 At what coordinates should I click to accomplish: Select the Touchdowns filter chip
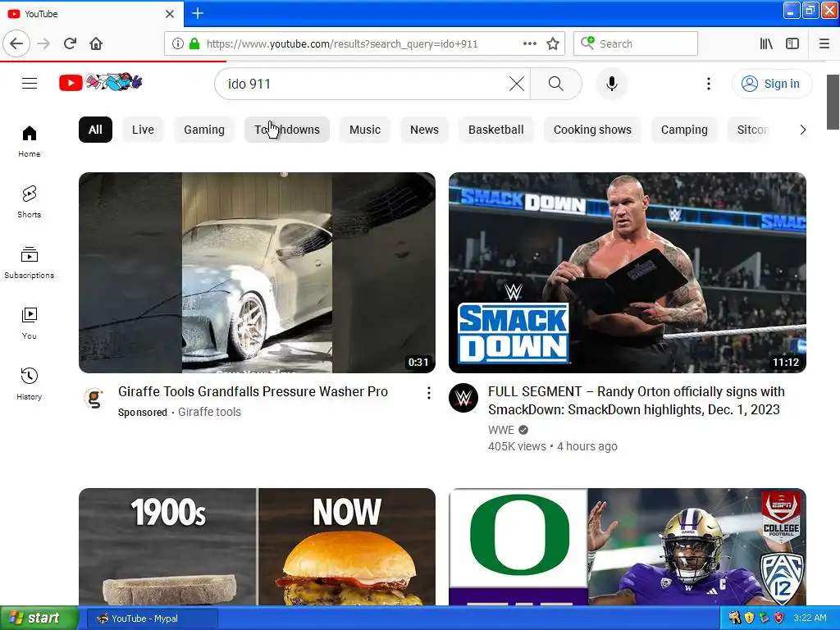tap(287, 130)
